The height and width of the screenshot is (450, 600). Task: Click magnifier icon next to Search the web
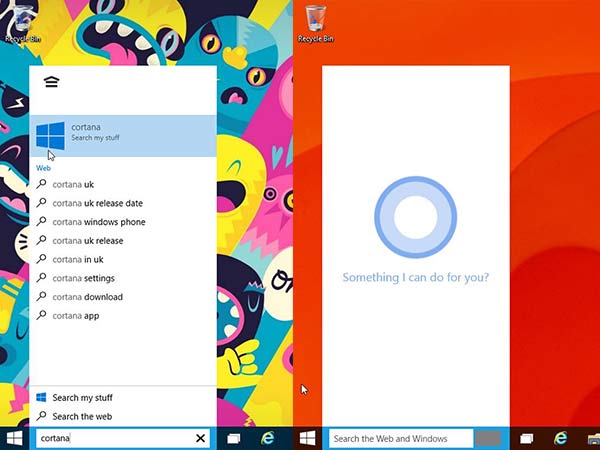[x=41, y=416]
